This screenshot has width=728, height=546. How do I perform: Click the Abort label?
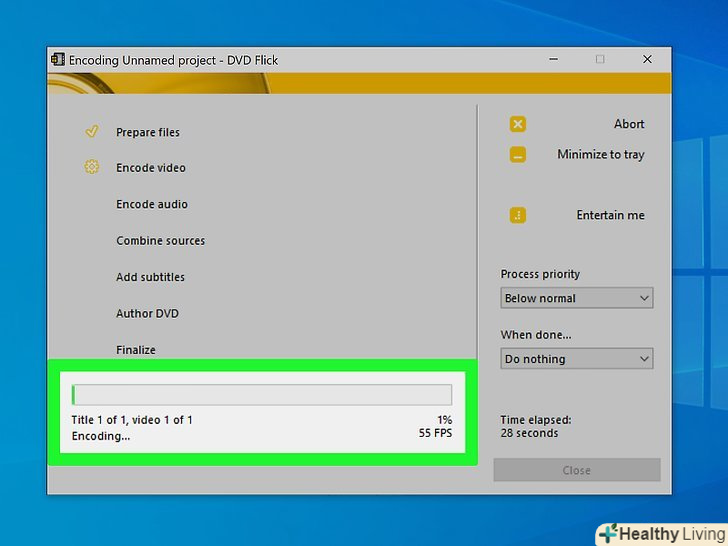tap(629, 124)
